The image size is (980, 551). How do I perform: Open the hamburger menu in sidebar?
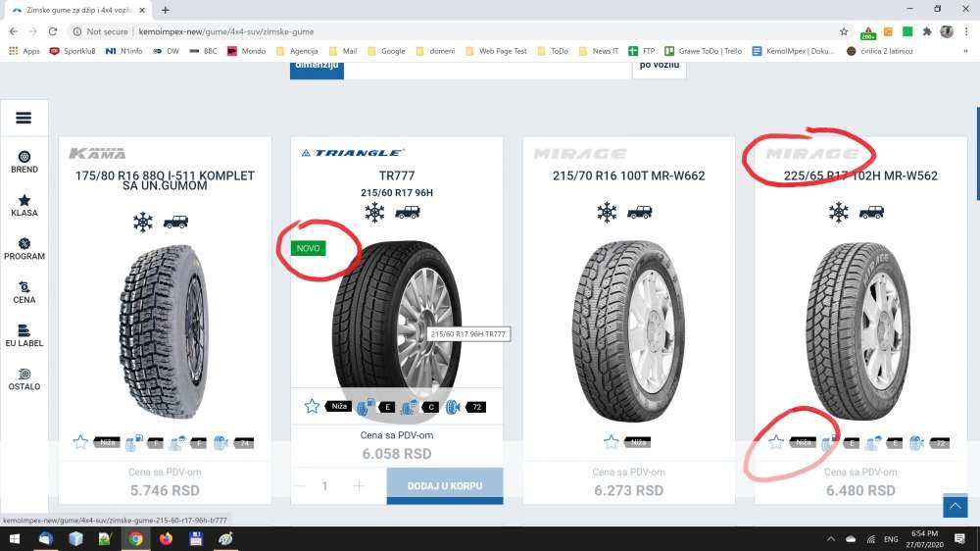click(24, 118)
